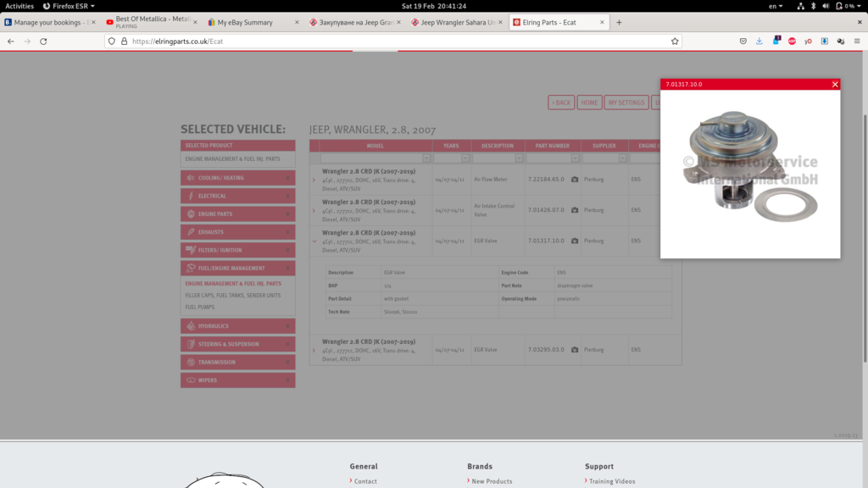Screen dimensions: 868x488
Task: Open Firefox application hamburger menu
Action: click(x=857, y=41)
